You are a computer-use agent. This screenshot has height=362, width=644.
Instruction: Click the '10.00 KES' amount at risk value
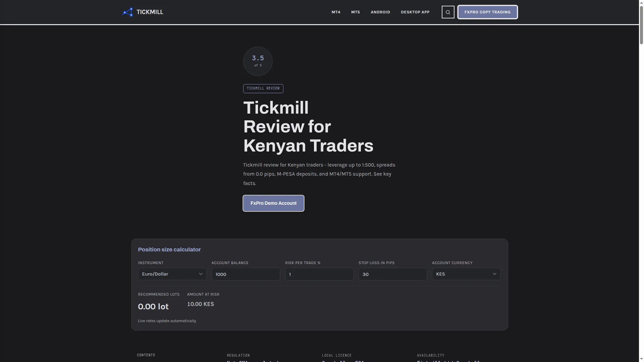201,304
